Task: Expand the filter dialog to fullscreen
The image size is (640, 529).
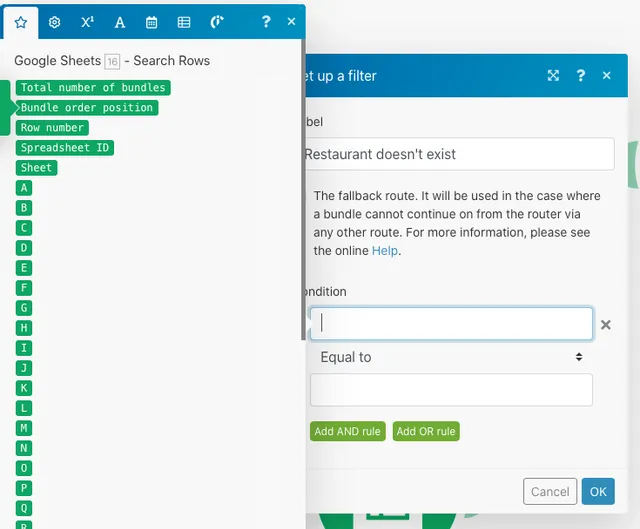Action: (553, 76)
